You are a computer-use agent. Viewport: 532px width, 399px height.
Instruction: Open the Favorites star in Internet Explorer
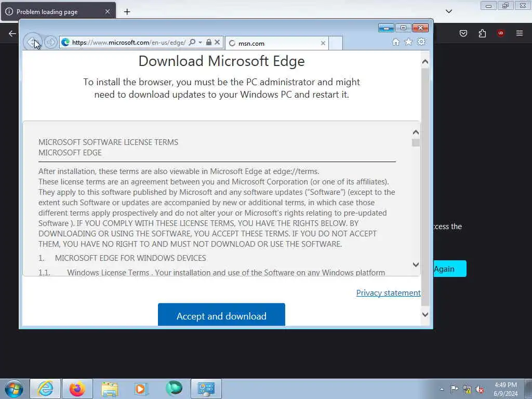coord(408,42)
